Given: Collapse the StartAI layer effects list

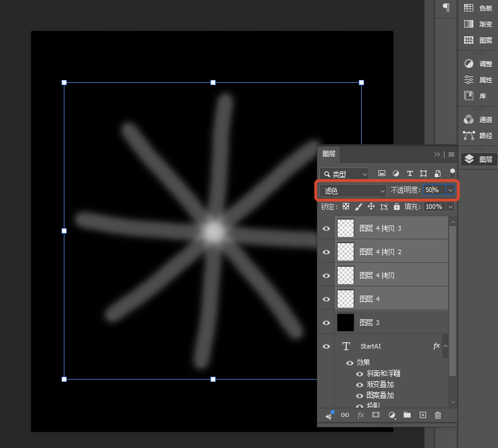Looking at the screenshot, I should click(446, 346).
